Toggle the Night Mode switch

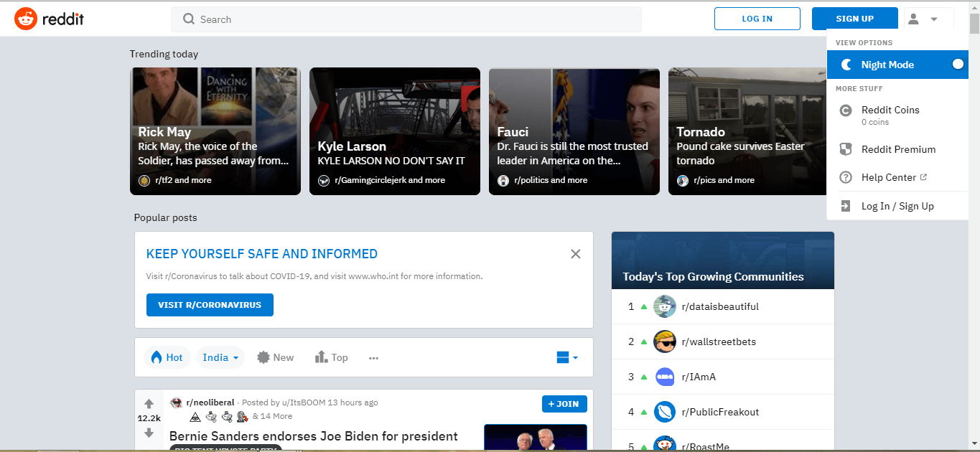click(x=957, y=65)
